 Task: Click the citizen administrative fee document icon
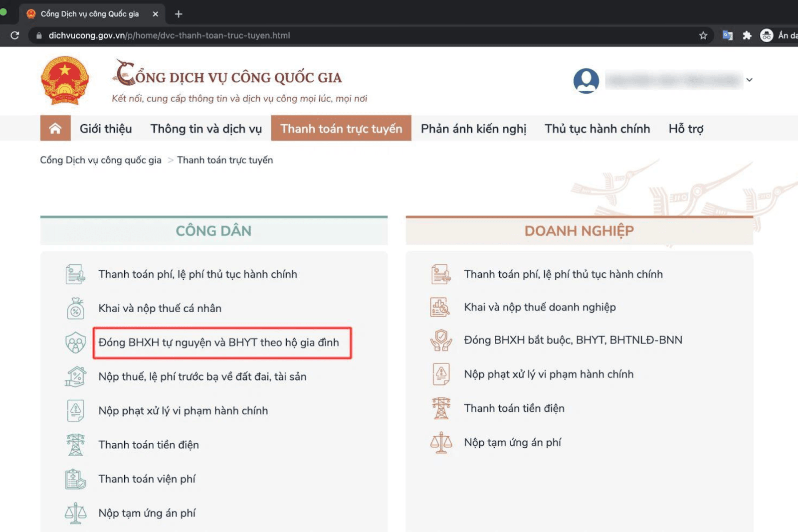coord(75,274)
